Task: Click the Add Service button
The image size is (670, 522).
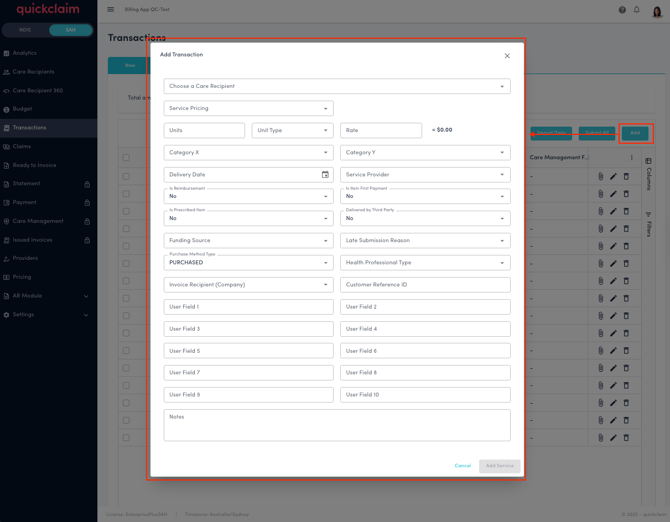Action: (x=499, y=466)
